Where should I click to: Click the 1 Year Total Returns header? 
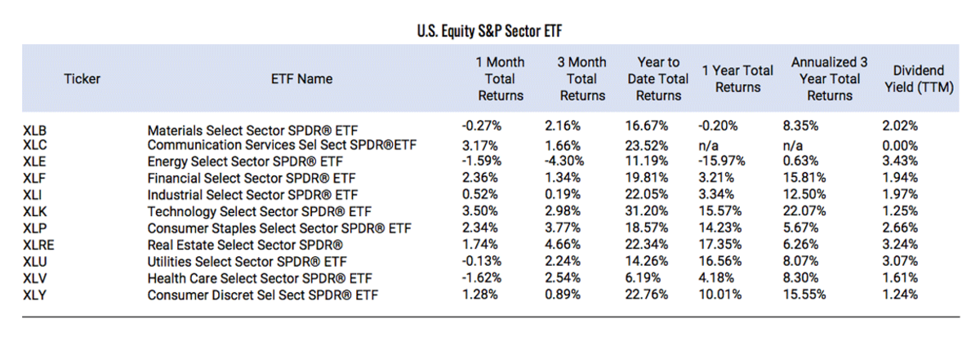[x=737, y=79]
